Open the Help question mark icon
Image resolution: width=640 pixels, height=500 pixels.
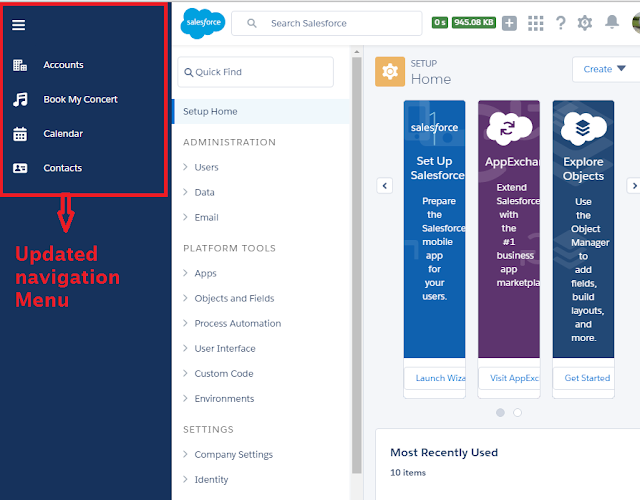click(x=561, y=23)
